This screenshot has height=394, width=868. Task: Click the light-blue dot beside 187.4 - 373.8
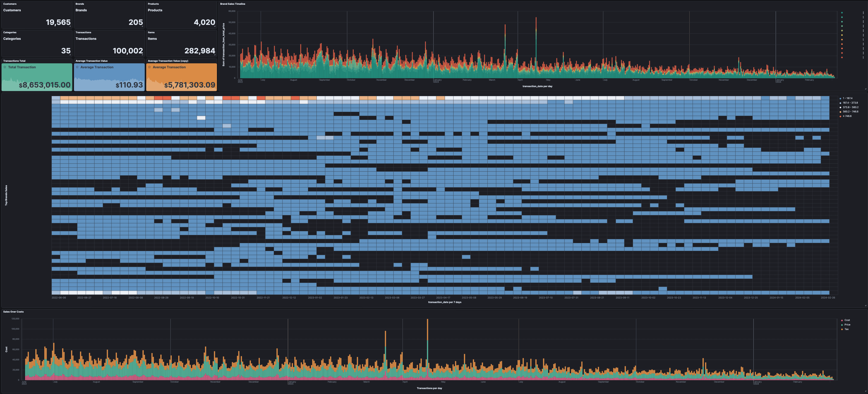840,103
